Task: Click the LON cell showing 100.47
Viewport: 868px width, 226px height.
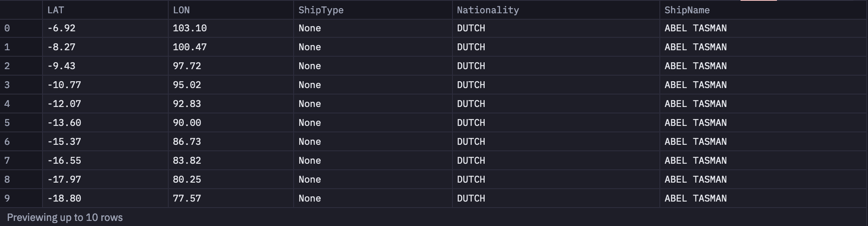Action: [230, 47]
